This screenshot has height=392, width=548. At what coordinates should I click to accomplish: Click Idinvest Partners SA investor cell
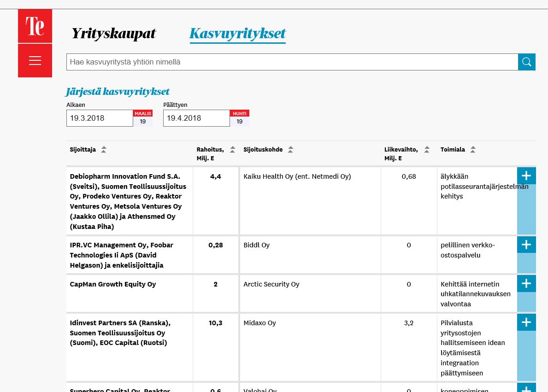(130, 347)
